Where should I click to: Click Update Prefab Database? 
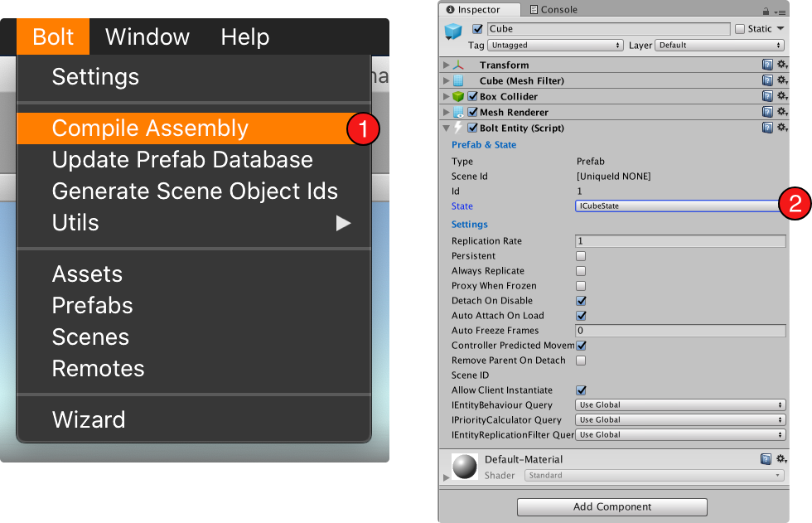[194, 159]
